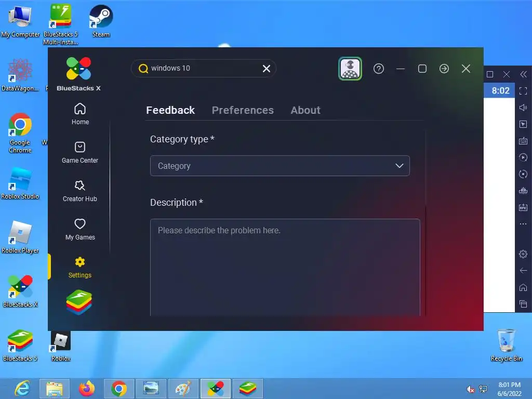532x399 pixels.
Task: Switch to the About tab
Action: coord(305,110)
